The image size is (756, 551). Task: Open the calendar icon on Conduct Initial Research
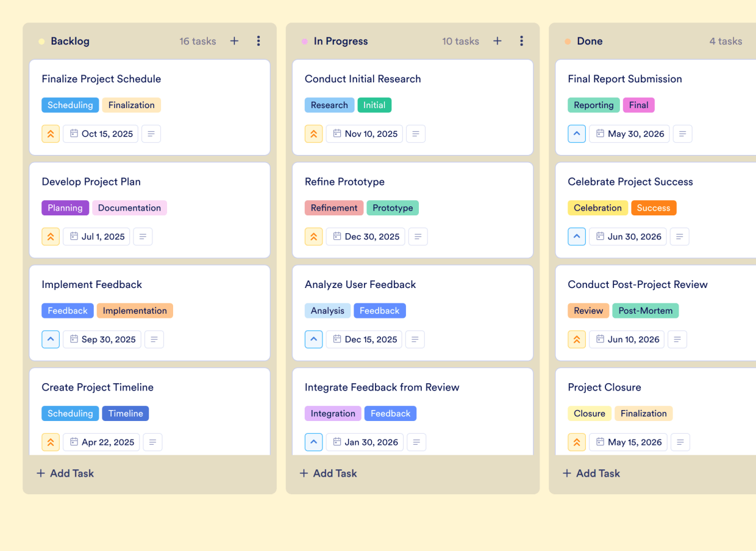(x=337, y=134)
